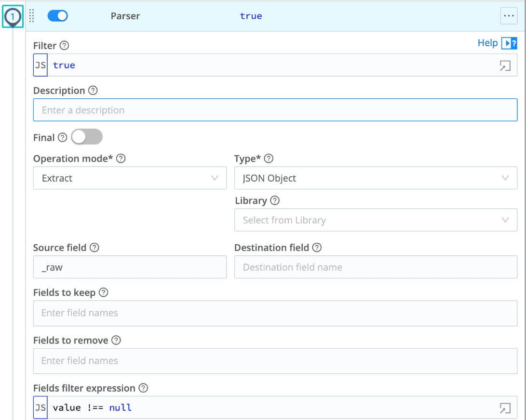The height and width of the screenshot is (420, 526).
Task: Click the help icon beside Fields to keep
Action: point(103,292)
